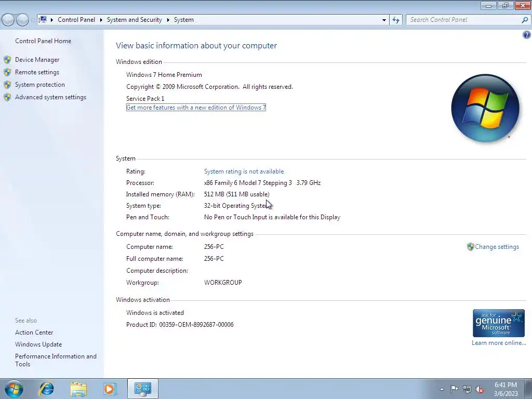Click the Control Panel taskbar button
Viewport: 532px width, 399px height.
point(142,389)
